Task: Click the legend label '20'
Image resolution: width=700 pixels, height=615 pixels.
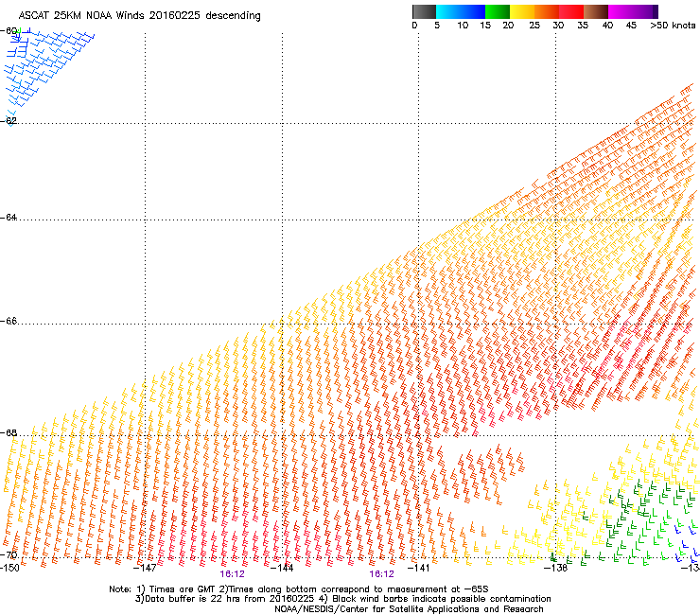Action: coord(508,26)
